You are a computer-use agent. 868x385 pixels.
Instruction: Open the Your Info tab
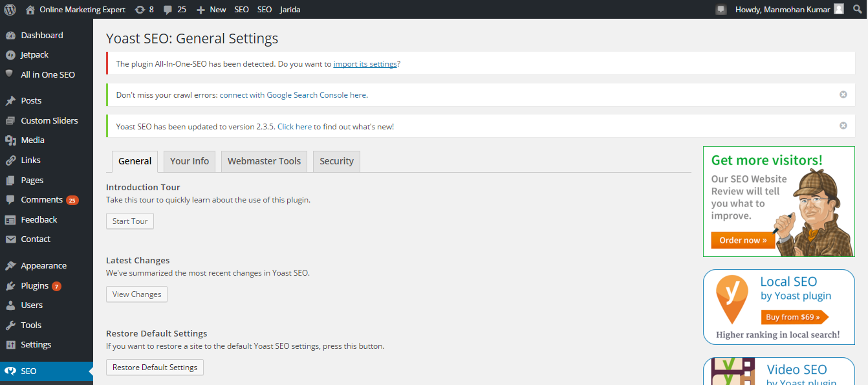tap(190, 161)
